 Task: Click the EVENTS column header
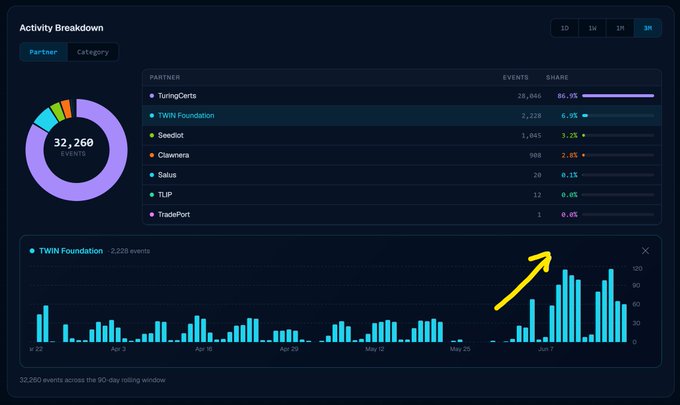pyautogui.click(x=515, y=78)
